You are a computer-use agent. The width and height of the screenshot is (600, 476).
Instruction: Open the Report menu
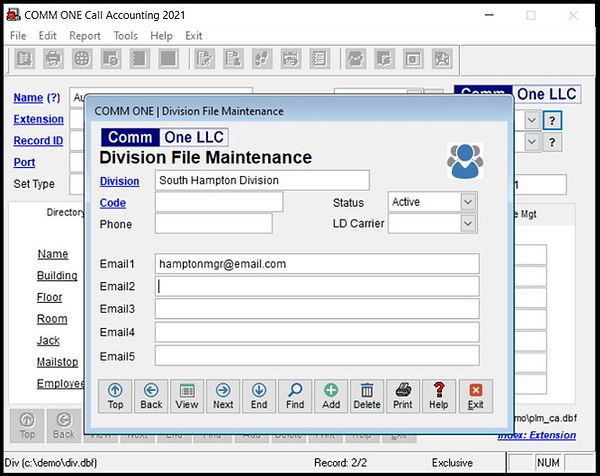click(85, 36)
